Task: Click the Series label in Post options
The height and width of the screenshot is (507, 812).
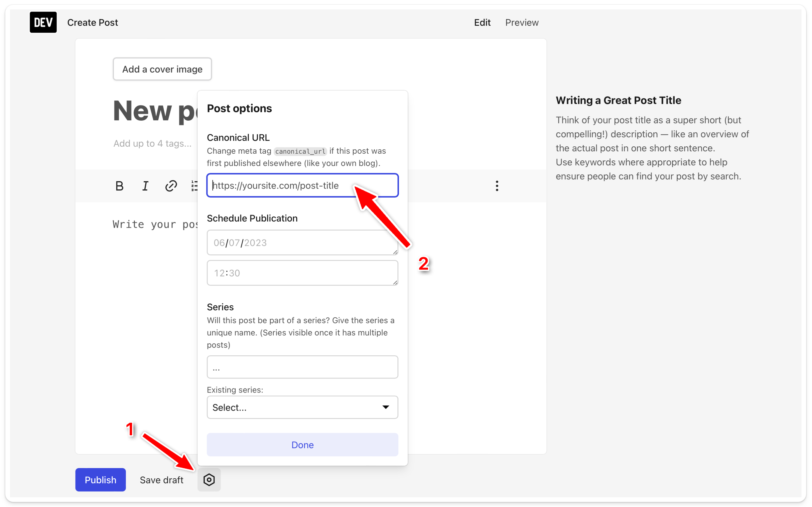Action: 220,307
